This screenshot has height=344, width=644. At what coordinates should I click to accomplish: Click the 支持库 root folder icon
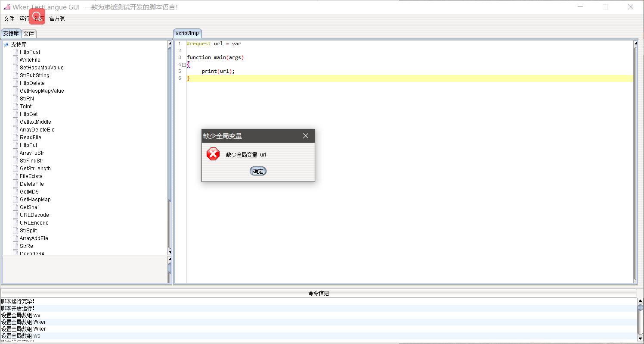click(x=6, y=44)
